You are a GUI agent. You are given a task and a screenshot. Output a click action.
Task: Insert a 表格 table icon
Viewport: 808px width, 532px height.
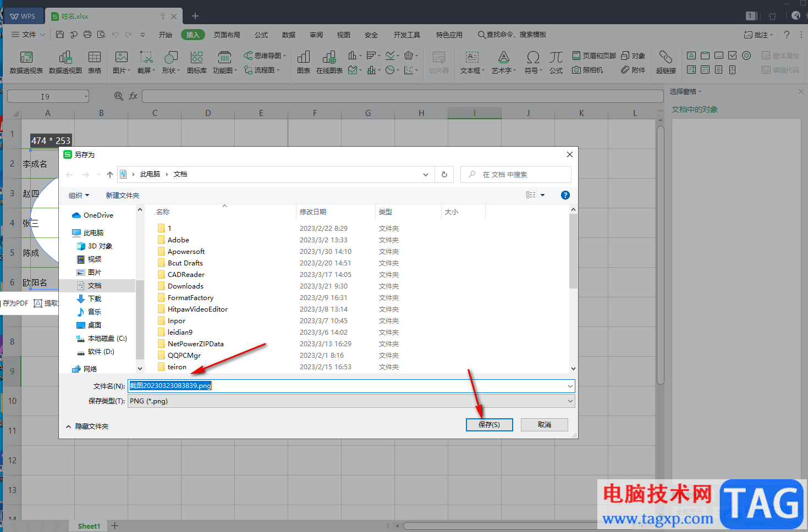coord(95,57)
